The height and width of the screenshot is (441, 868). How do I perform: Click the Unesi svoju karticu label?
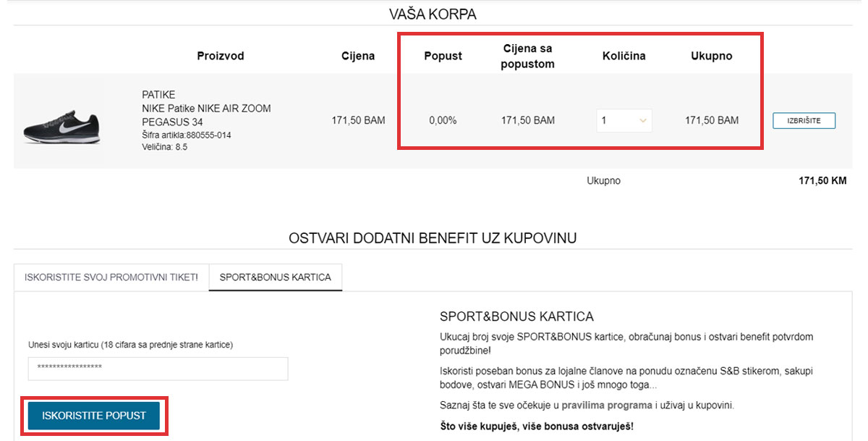(x=131, y=345)
